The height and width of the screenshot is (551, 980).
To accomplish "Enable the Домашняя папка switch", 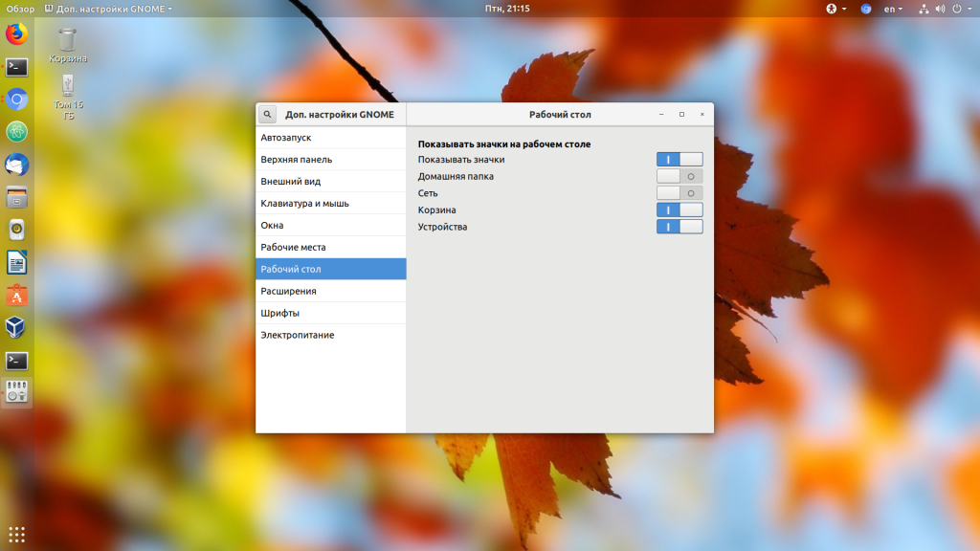I will (679, 176).
